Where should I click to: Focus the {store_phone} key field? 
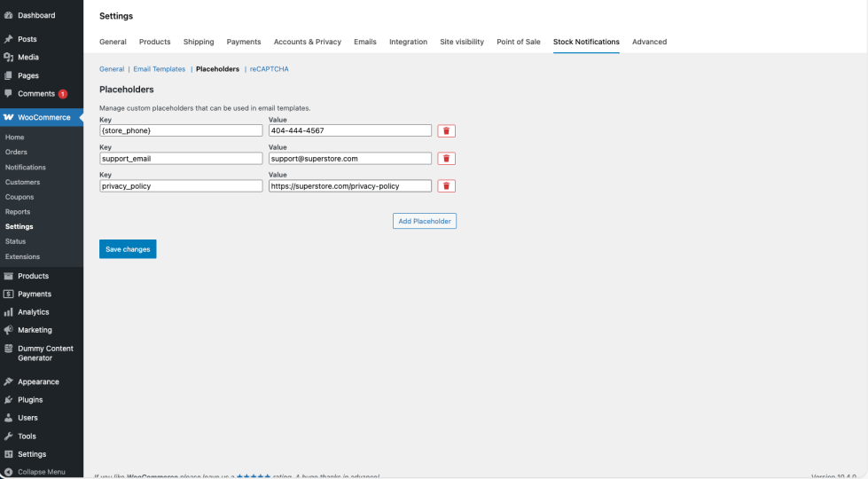click(x=181, y=130)
